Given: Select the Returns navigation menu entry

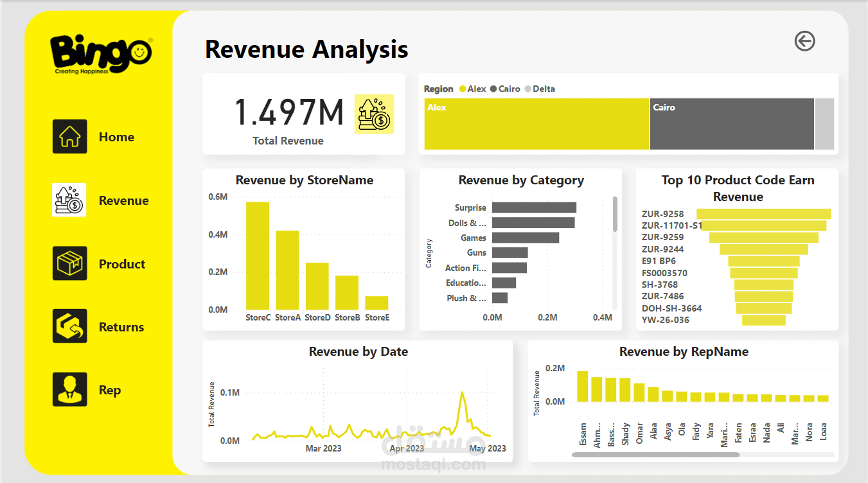Looking at the screenshot, I should click(x=121, y=326).
